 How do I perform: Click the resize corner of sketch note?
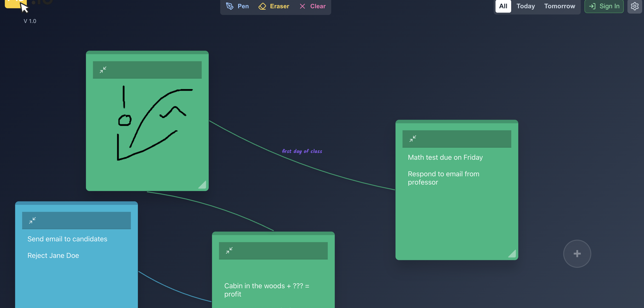point(203,185)
